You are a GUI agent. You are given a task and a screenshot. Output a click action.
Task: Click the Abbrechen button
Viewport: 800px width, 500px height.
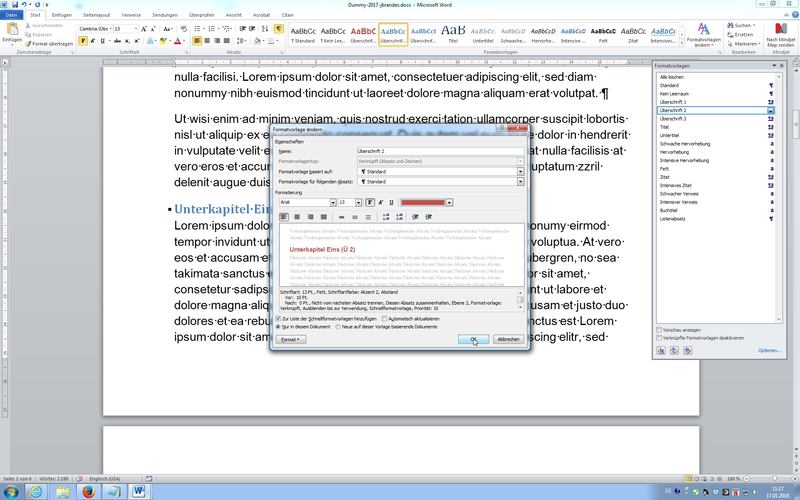pyautogui.click(x=508, y=339)
